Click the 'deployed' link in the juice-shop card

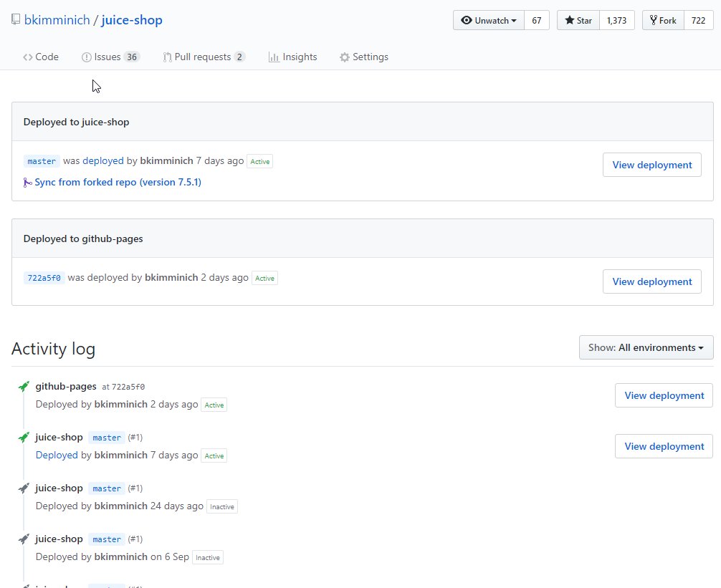pos(103,160)
